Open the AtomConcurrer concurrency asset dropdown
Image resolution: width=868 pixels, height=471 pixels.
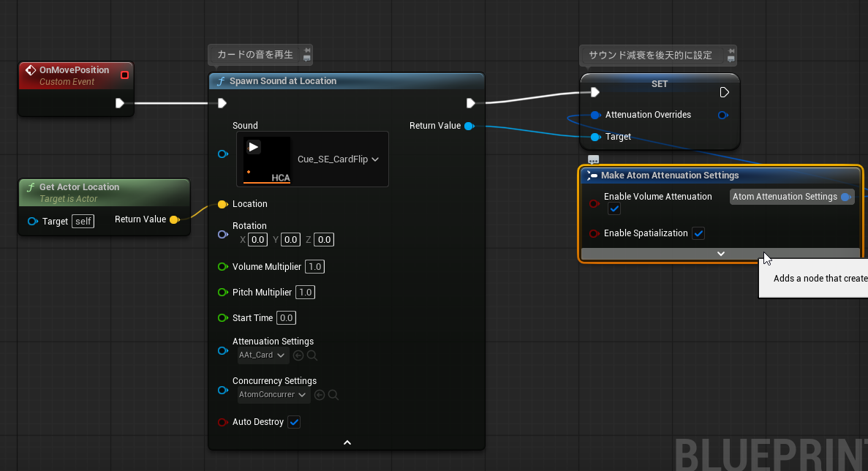click(x=273, y=395)
